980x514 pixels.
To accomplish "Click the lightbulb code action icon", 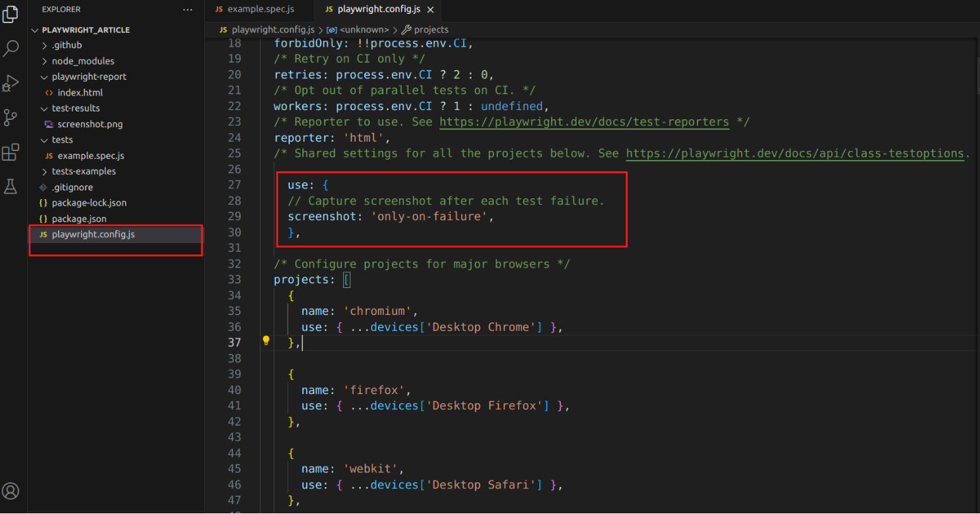I will (266, 341).
